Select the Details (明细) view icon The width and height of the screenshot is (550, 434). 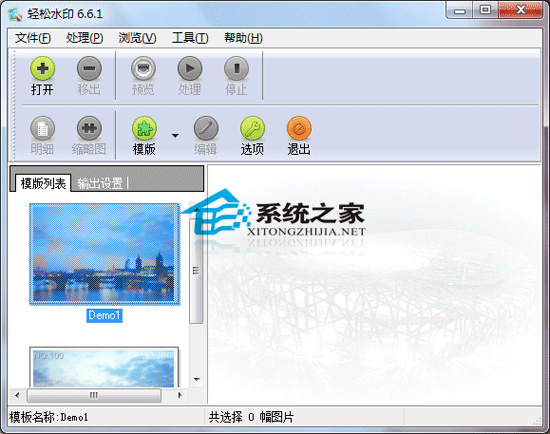click(x=42, y=129)
